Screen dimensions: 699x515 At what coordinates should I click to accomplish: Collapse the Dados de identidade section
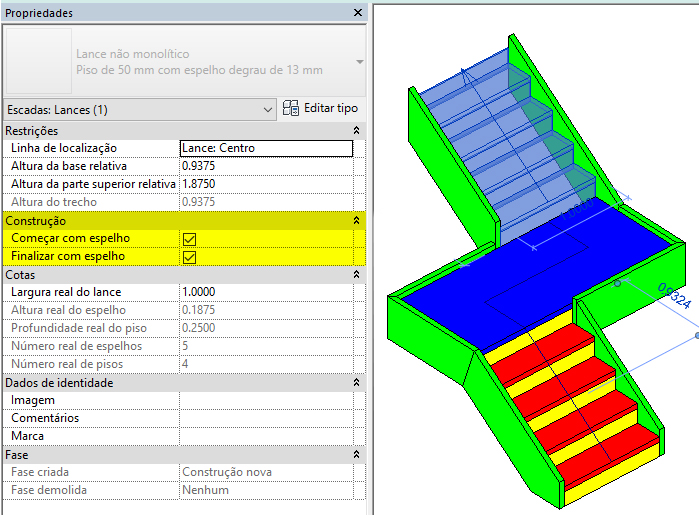pyautogui.click(x=357, y=382)
